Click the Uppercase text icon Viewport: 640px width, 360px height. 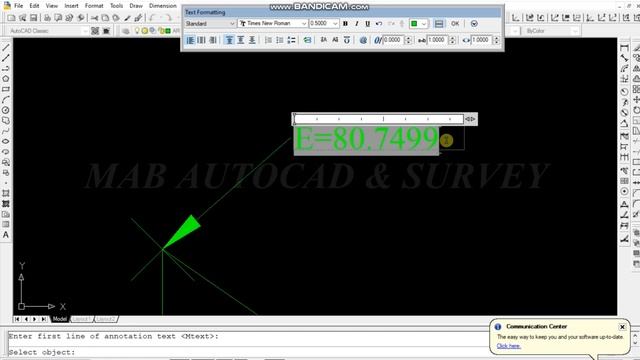(x=323, y=40)
